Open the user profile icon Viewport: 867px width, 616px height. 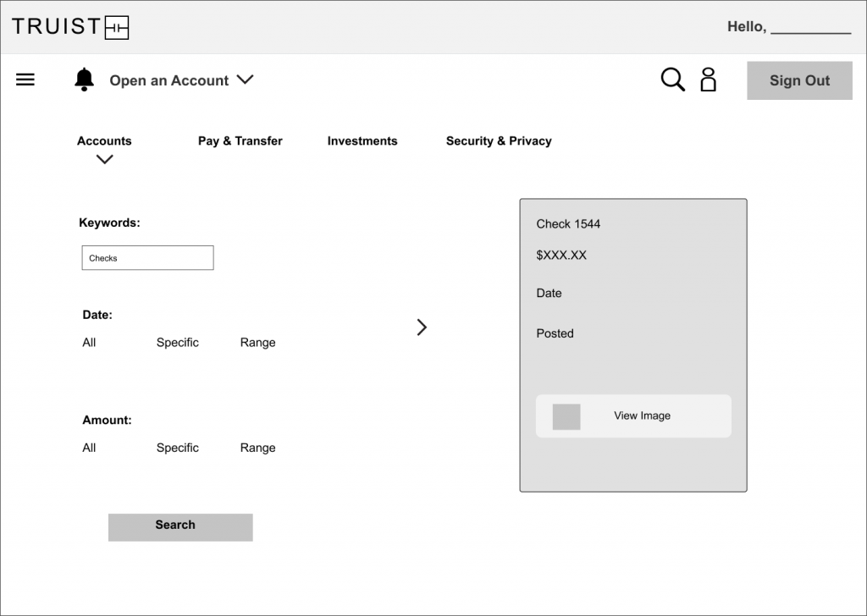point(708,80)
